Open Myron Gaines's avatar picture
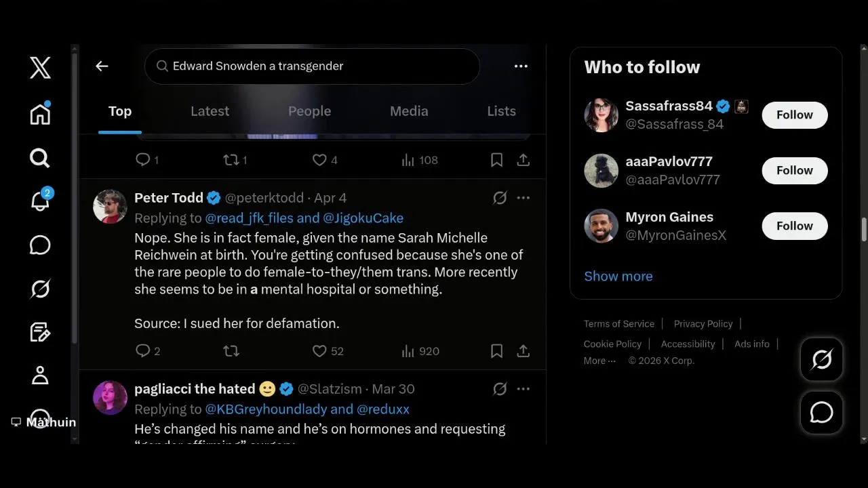Screen dimensions: 868x488 click(x=601, y=226)
